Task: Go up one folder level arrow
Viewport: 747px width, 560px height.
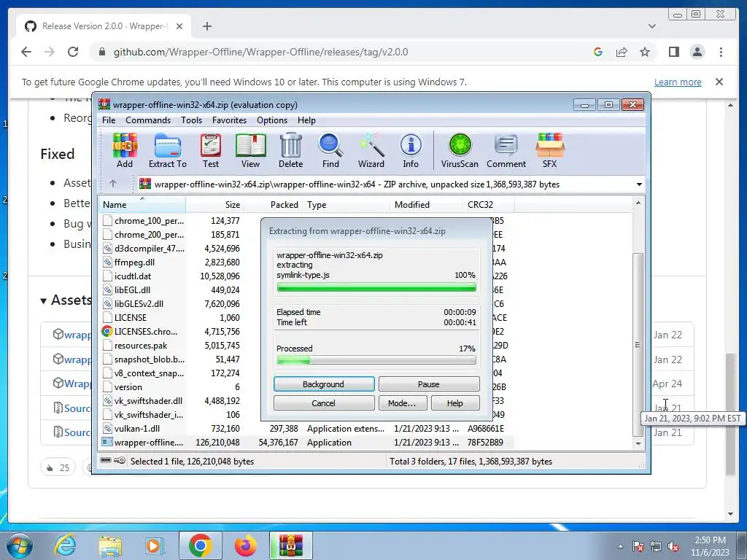Action: tap(113, 183)
